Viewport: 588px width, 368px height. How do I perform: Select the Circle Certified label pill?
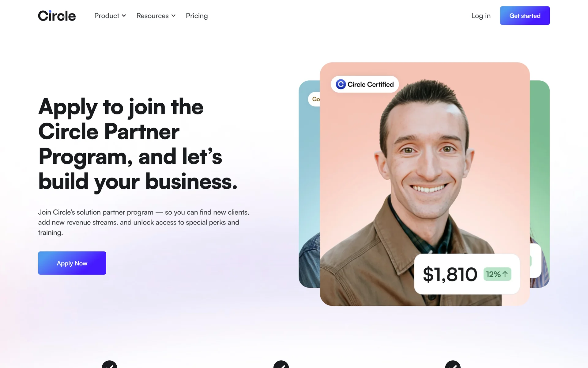point(365,84)
